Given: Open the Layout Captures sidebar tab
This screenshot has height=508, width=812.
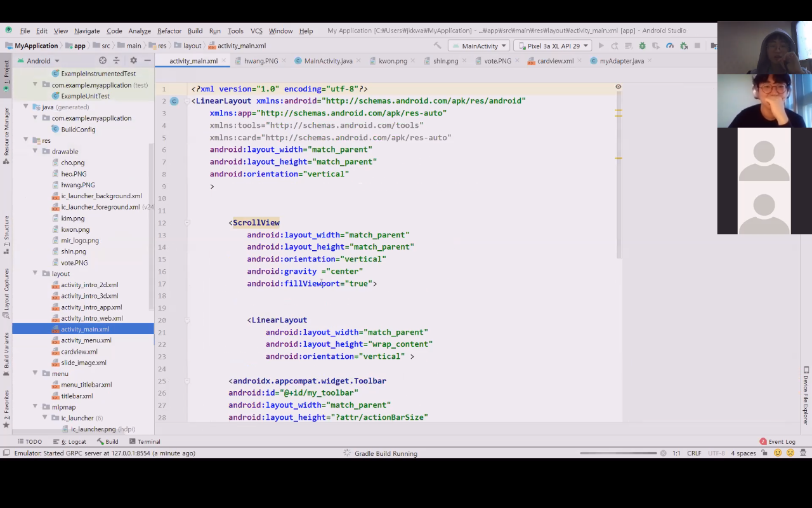Looking at the screenshot, I should click(6, 293).
